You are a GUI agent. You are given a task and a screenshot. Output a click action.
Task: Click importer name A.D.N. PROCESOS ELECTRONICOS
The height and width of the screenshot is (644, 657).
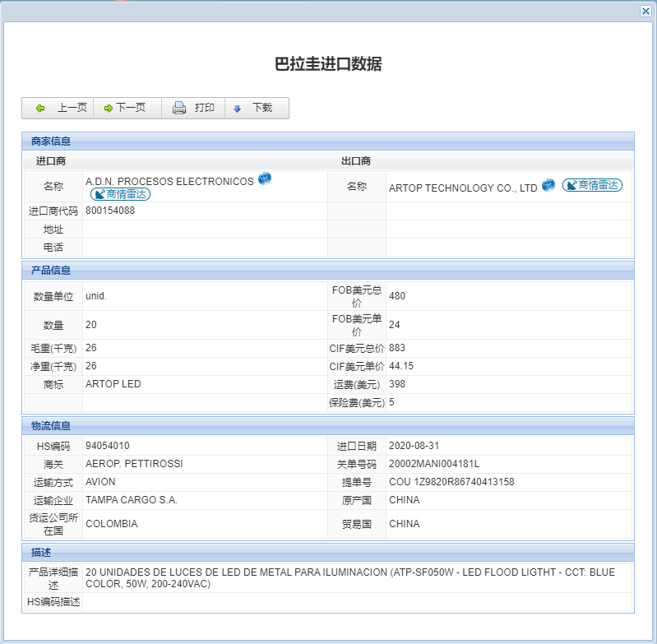pyautogui.click(x=169, y=182)
